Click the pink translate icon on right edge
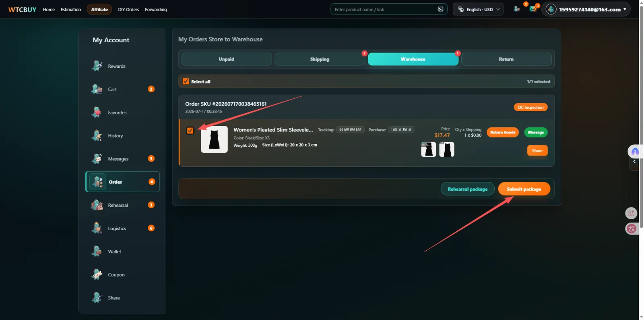Viewport: 644px width, 320px height. [x=631, y=229]
